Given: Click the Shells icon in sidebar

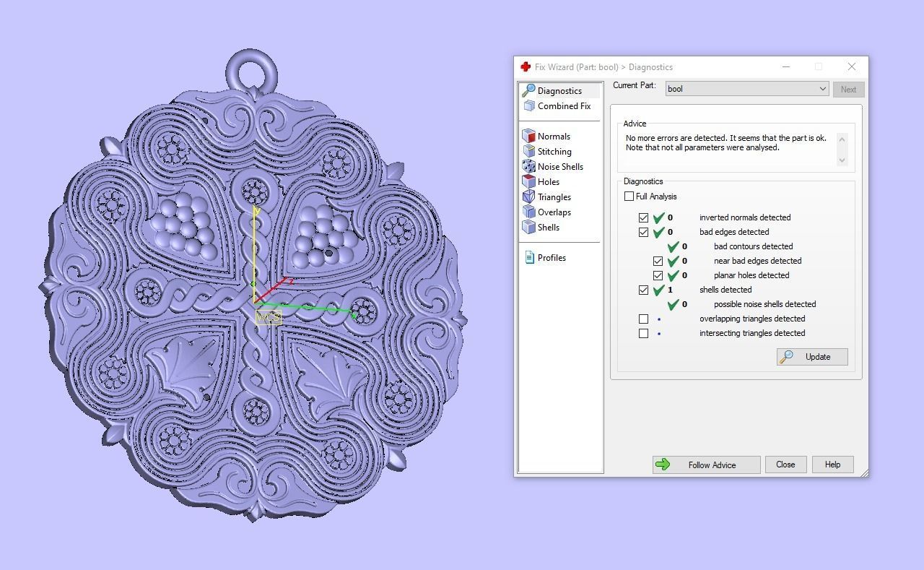Looking at the screenshot, I should click(528, 227).
